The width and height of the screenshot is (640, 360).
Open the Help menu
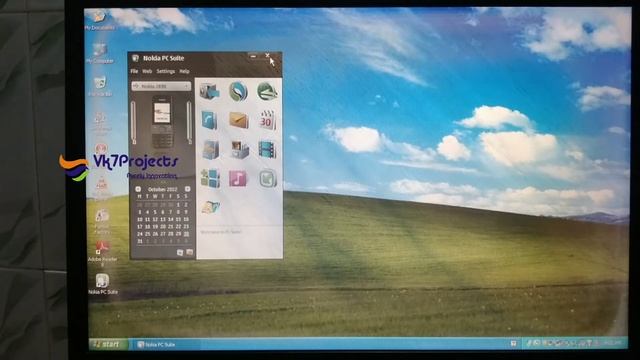click(184, 71)
